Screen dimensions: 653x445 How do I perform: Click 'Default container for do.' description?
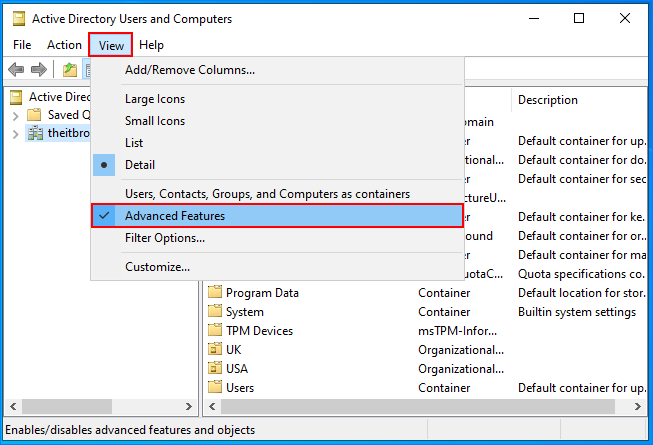582,160
